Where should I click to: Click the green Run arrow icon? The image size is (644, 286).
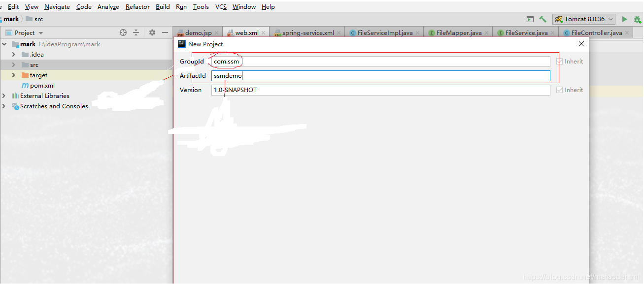pos(624,19)
